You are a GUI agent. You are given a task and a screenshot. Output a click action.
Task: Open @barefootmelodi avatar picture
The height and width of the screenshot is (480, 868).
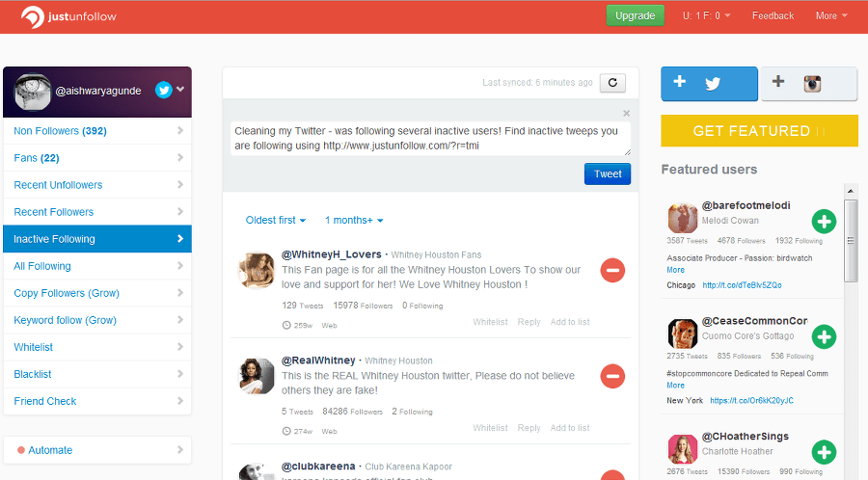coord(683,218)
